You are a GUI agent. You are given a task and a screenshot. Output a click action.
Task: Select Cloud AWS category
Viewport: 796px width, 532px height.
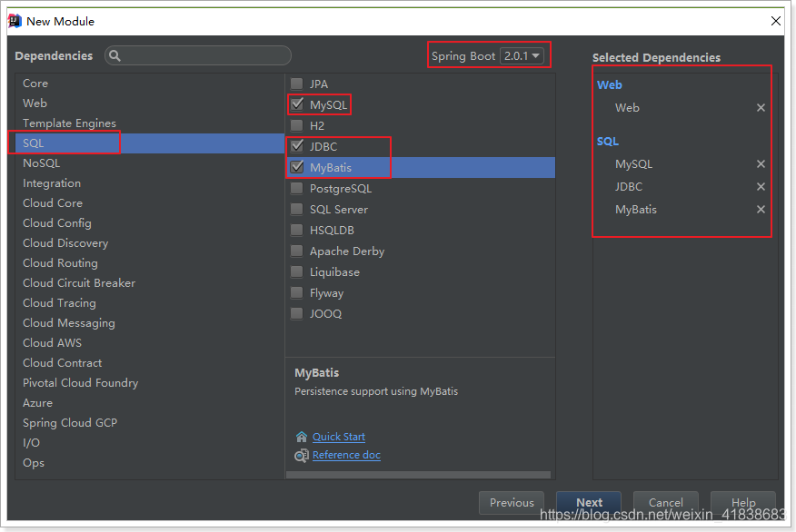(150, 343)
